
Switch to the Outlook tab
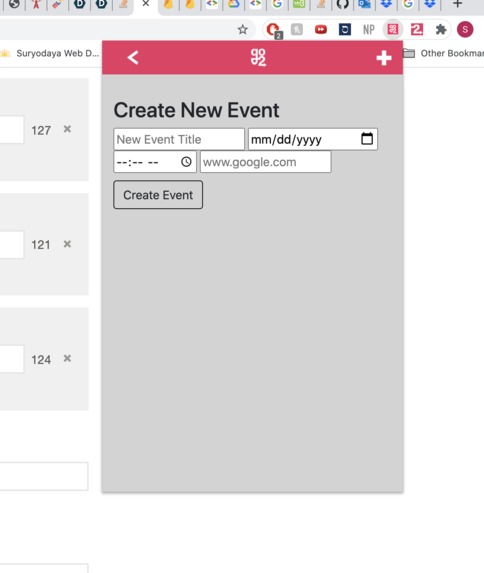[364, 4]
